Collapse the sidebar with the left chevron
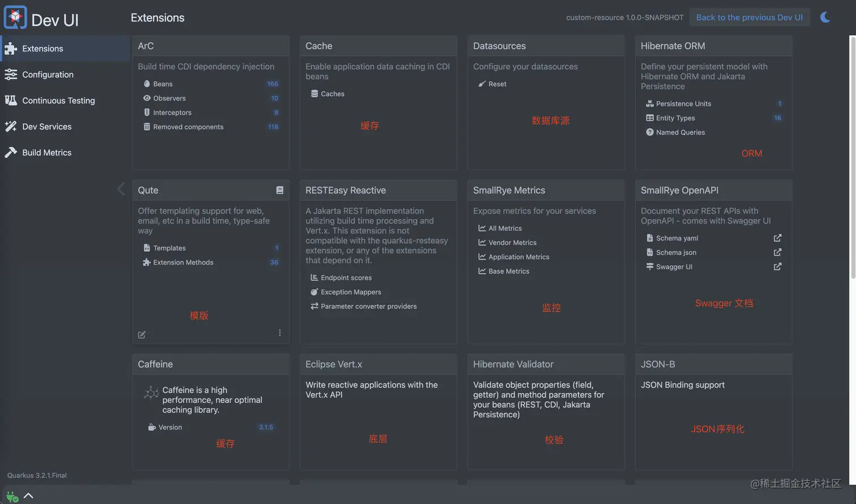The image size is (856, 504). click(x=121, y=189)
